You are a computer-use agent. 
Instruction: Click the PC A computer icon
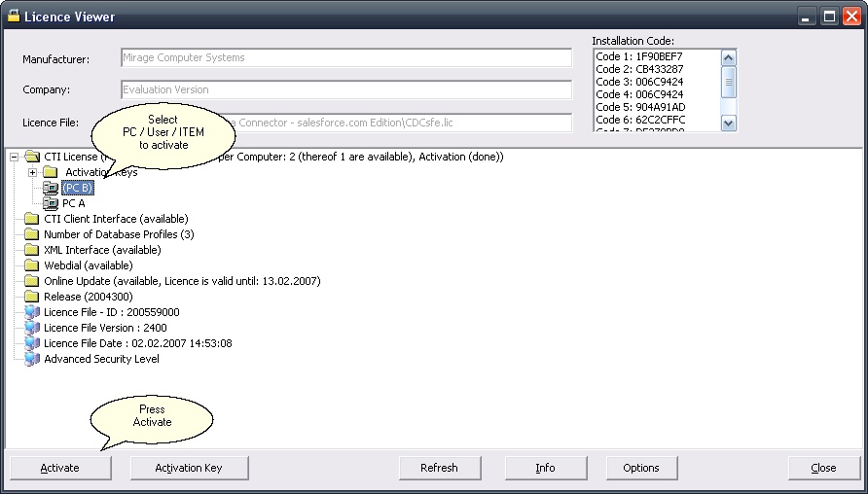pos(51,203)
